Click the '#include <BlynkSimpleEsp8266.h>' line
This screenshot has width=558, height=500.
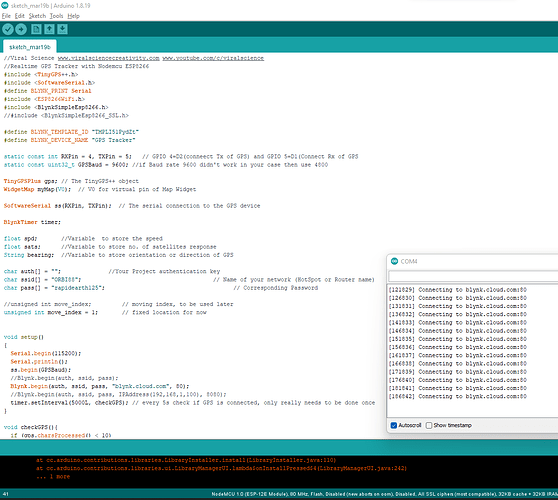click(56, 107)
